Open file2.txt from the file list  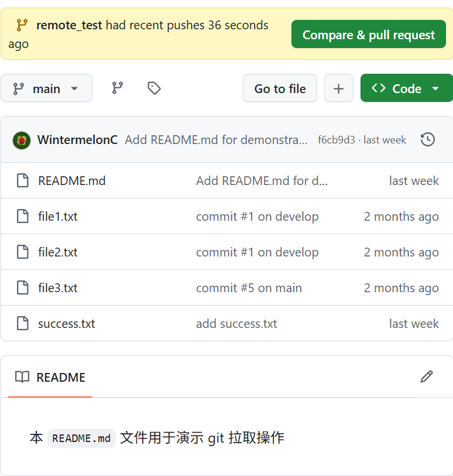tap(57, 252)
